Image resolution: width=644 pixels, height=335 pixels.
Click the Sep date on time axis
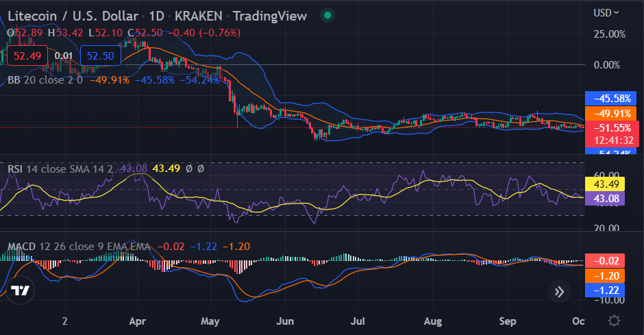tap(508, 321)
